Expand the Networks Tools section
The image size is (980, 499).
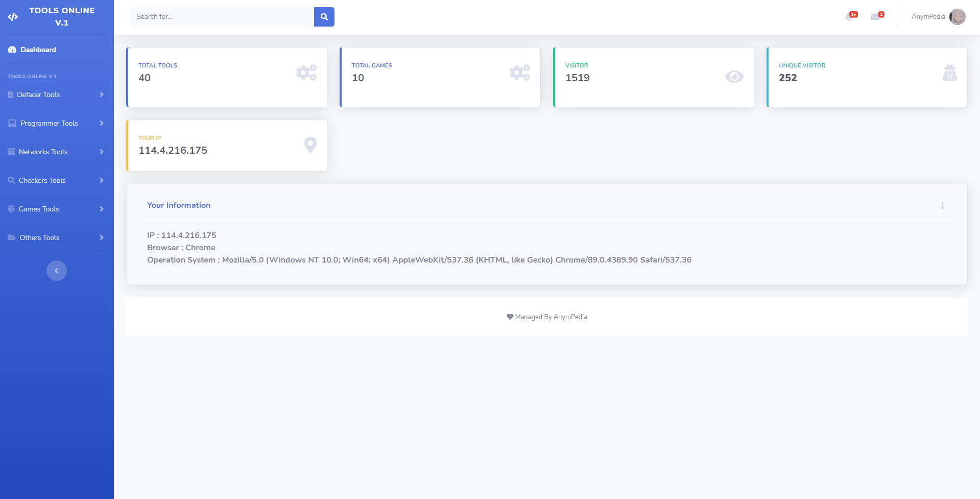[43, 152]
